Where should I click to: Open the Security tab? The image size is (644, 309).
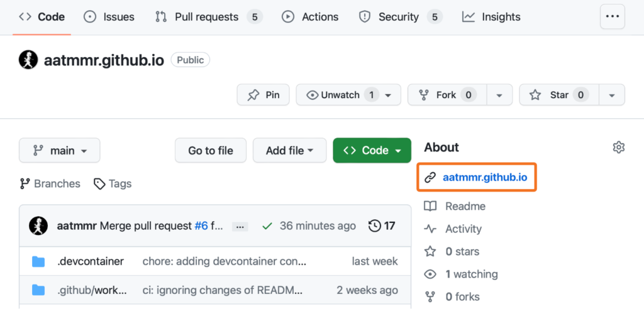click(401, 17)
